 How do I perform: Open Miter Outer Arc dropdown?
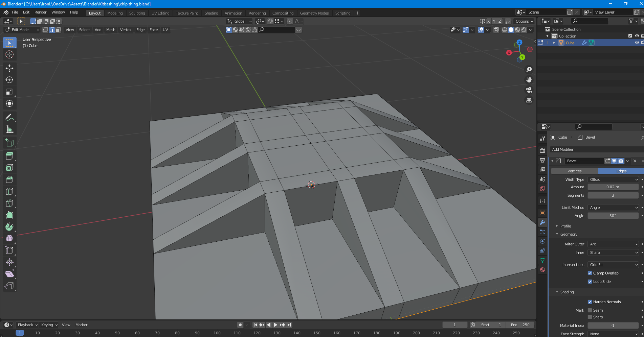coord(613,244)
